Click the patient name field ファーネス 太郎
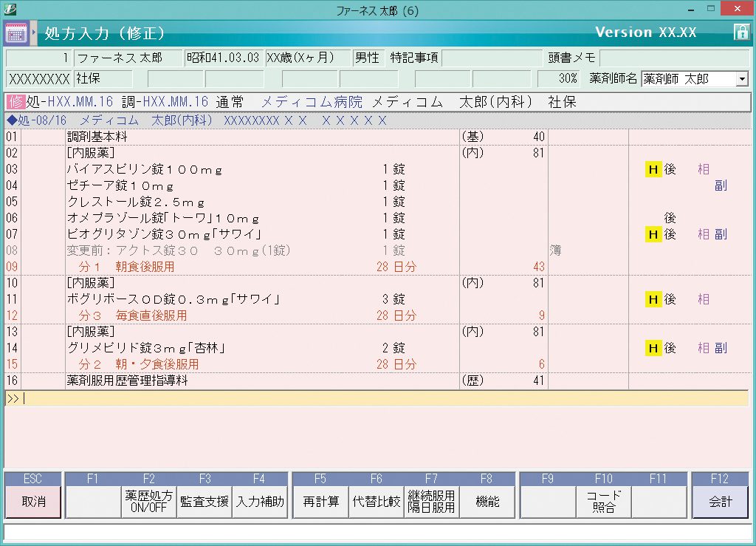The image size is (756, 546). (x=128, y=58)
